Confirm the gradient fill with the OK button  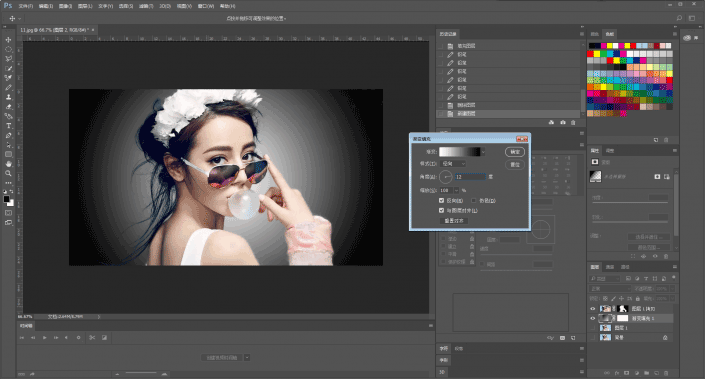tap(515, 152)
